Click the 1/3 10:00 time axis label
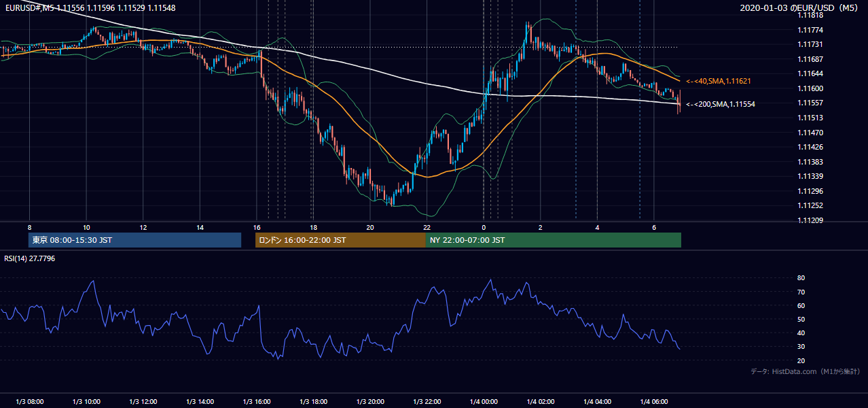 (86, 401)
